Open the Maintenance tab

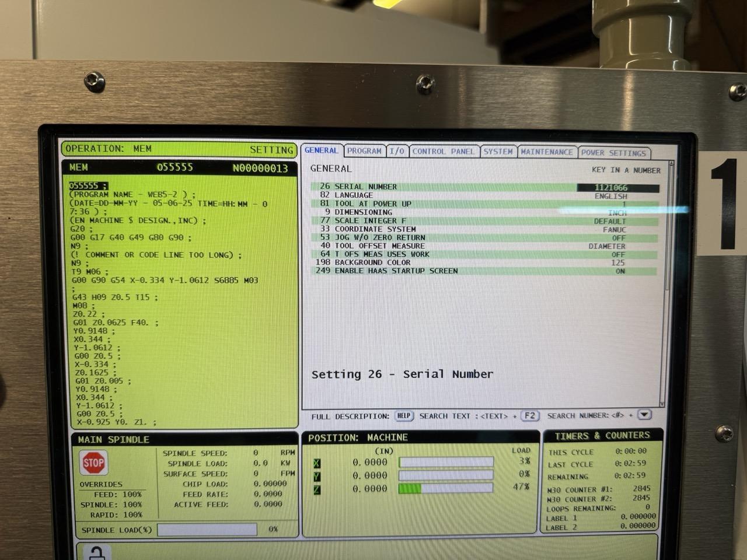546,152
